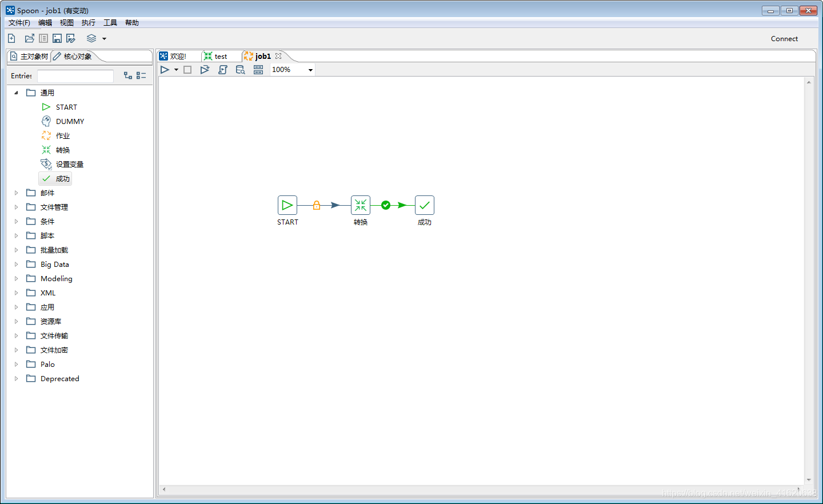
Task: Expand the Palo folder
Action: [x=16, y=364]
